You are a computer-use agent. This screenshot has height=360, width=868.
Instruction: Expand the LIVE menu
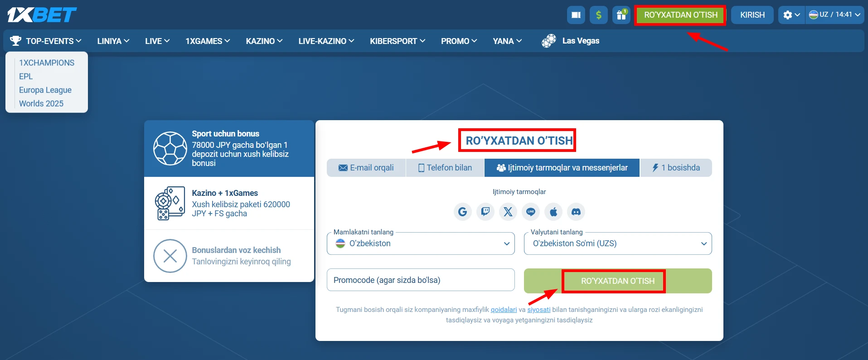(157, 41)
